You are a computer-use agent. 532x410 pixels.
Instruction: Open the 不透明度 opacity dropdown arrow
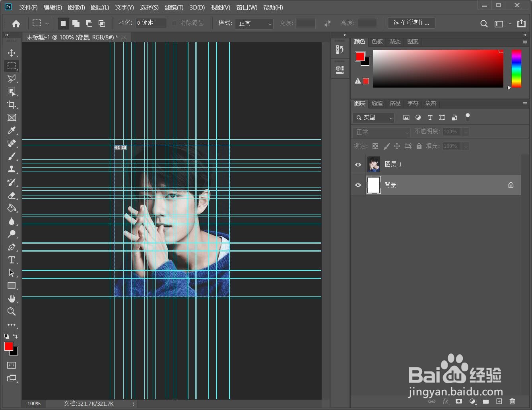coord(466,132)
